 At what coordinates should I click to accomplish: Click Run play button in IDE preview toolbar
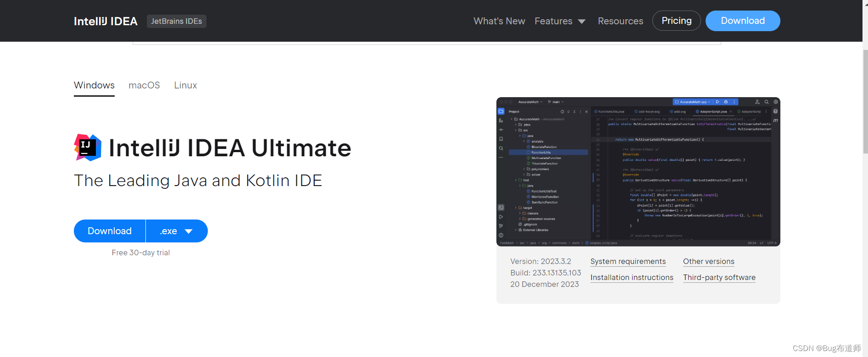pos(718,102)
